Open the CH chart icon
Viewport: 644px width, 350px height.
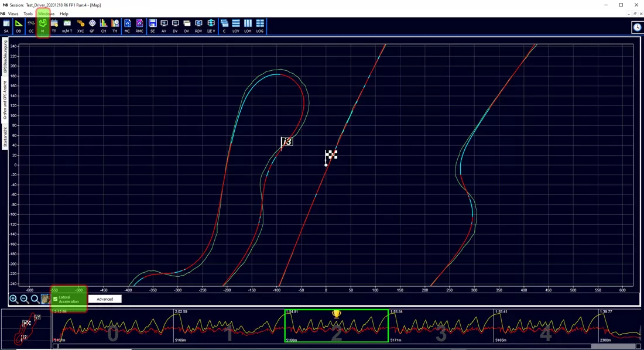[104, 26]
